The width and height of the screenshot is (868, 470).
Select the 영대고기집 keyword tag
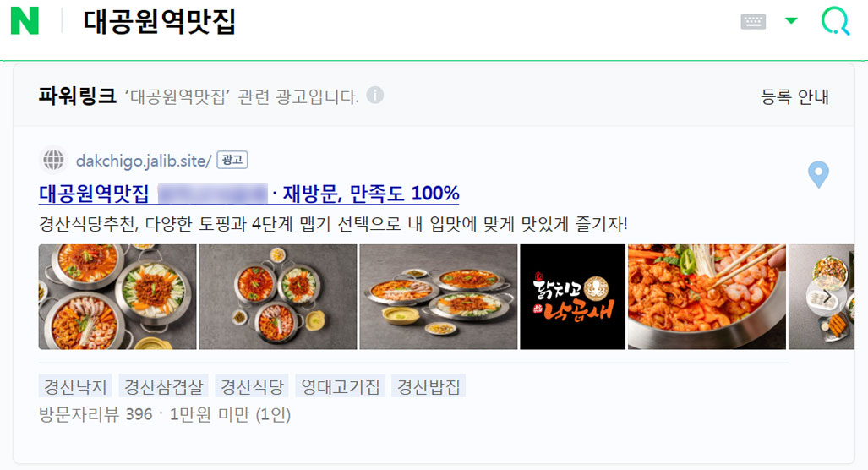point(341,385)
